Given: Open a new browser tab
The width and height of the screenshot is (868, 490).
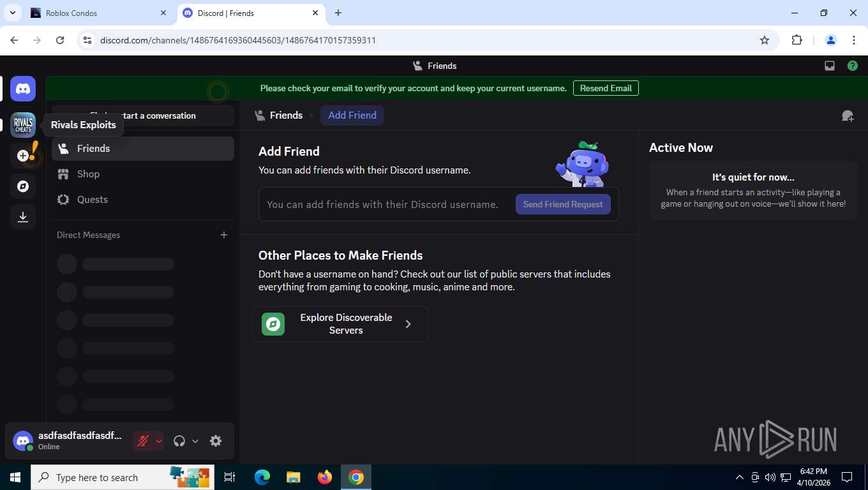Looking at the screenshot, I should pos(338,13).
